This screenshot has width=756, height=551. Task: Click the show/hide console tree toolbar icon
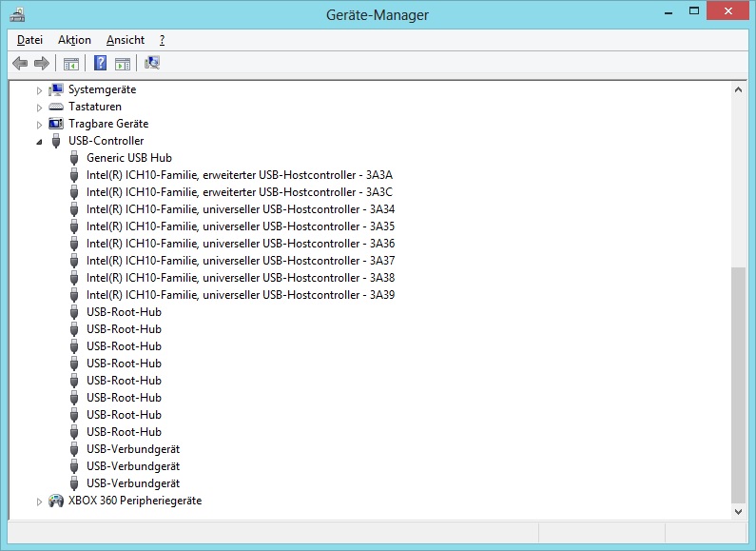click(x=71, y=63)
